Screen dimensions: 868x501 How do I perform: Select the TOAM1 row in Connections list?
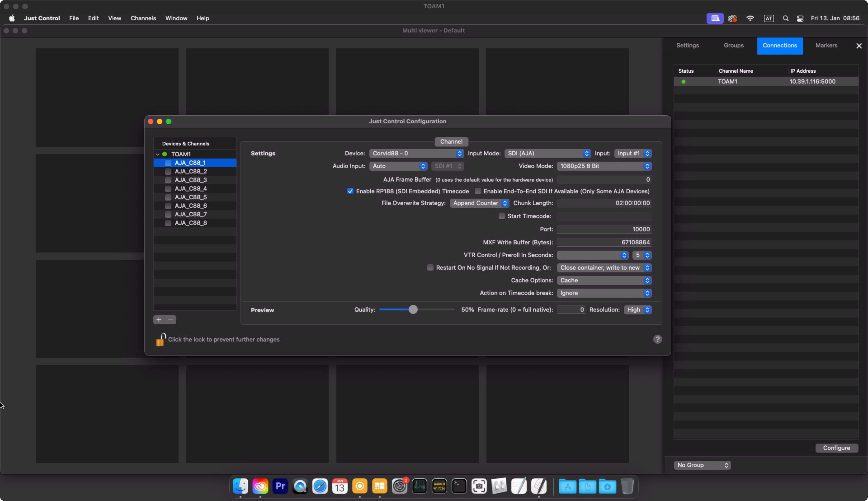tap(766, 82)
